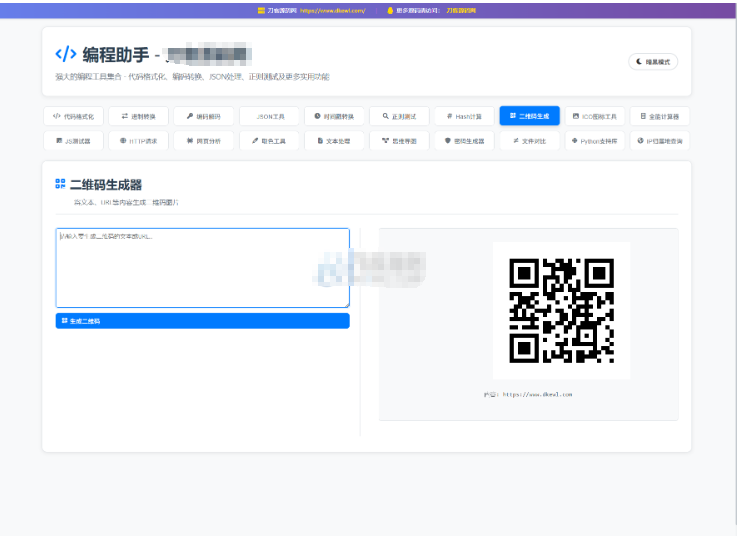Click the QR icon beside 二维码生成器 heading
Viewport: 740px width, 559px height.
(x=60, y=184)
